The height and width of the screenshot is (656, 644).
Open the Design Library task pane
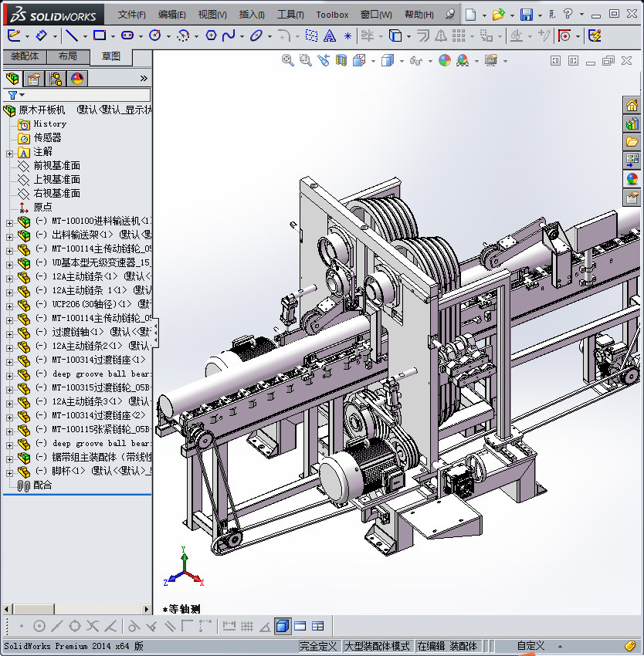tap(632, 123)
